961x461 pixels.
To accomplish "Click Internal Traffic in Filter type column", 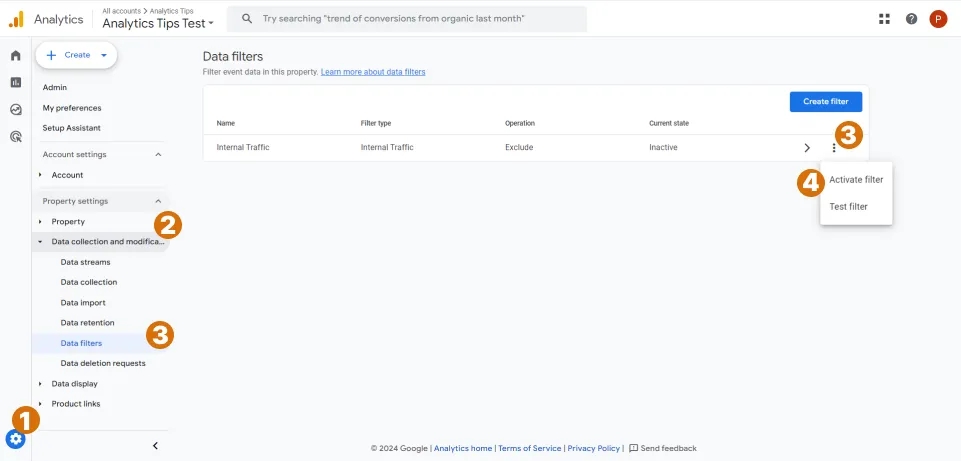I will coord(387,148).
